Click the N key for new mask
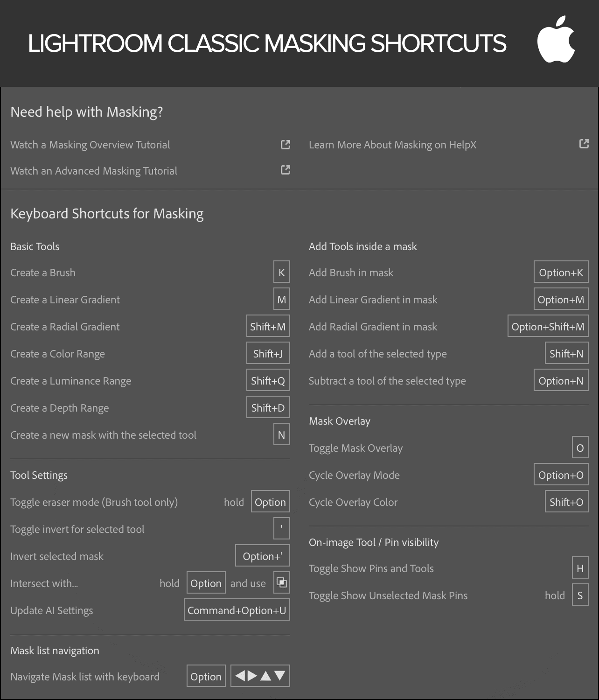 tap(282, 434)
